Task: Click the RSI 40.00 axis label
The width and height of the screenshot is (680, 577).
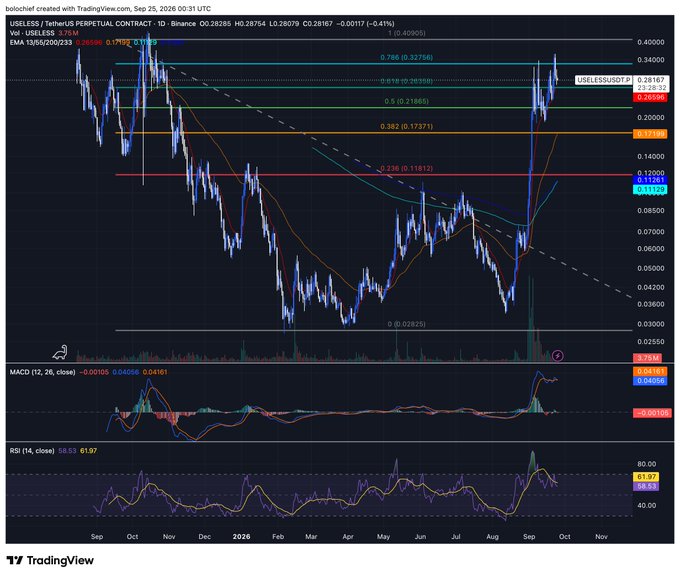Action: (647, 505)
